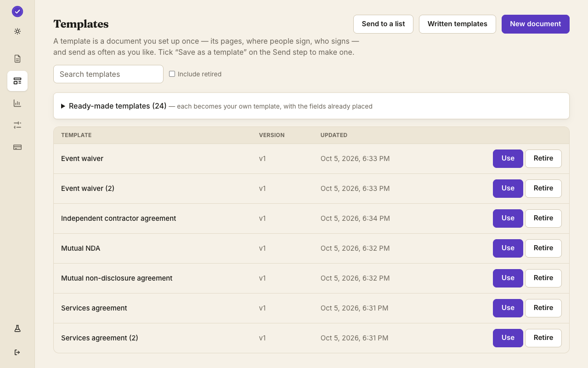Open the billing card icon
The height and width of the screenshot is (368, 588).
17,147
